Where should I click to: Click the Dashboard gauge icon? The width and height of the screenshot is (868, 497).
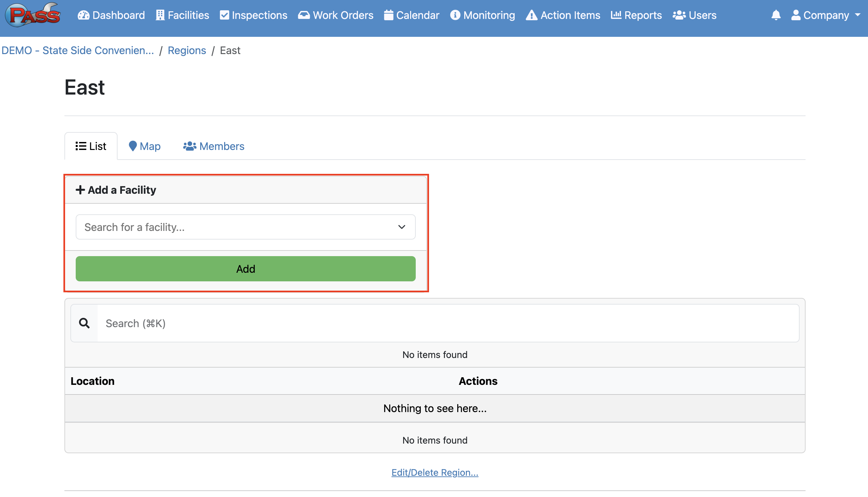(83, 15)
